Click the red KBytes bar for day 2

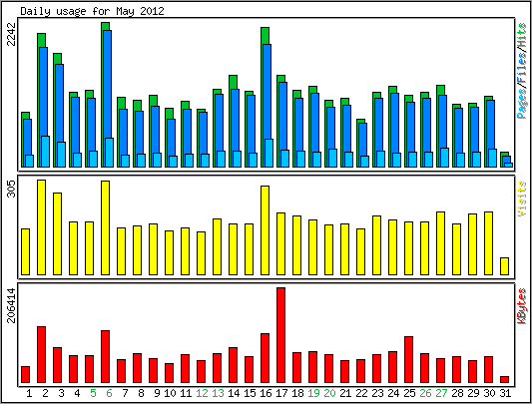(x=41, y=355)
